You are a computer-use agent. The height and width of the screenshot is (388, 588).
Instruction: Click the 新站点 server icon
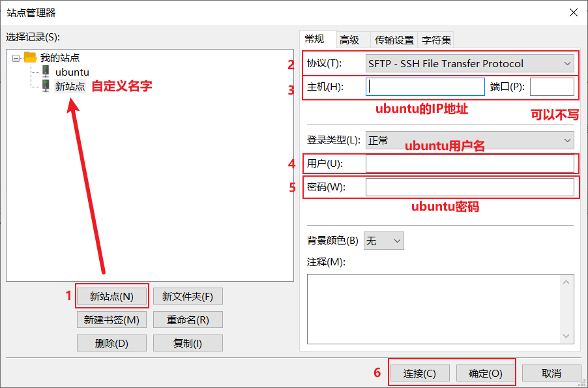pos(46,86)
